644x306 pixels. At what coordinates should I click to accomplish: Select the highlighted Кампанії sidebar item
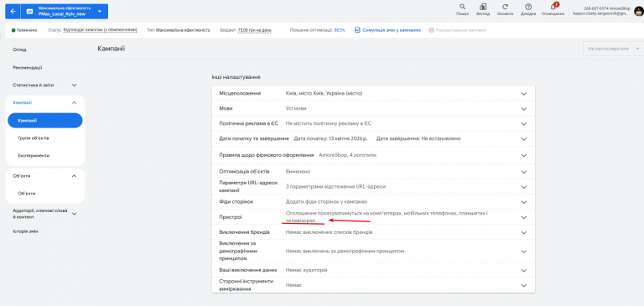(x=45, y=121)
